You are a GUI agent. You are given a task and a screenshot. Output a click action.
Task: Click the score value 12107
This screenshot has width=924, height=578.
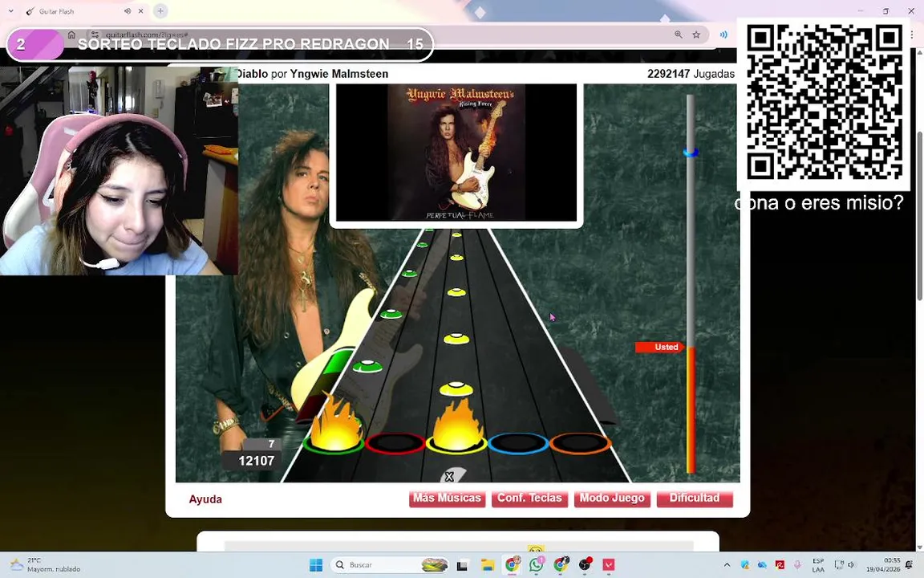pos(257,461)
